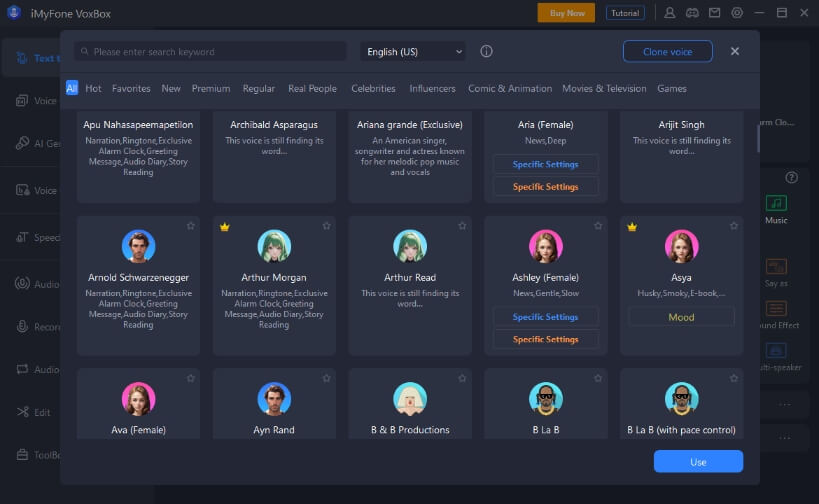Switch to Movies & Television tab
This screenshot has height=504, width=819.
[x=604, y=88]
